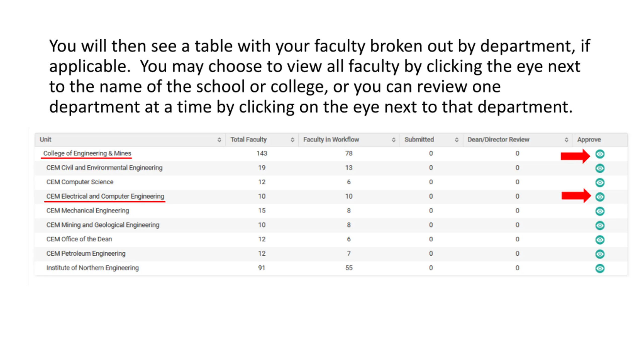Open Institute of Northern Engineering eye icon
644x362 pixels.
point(600,268)
